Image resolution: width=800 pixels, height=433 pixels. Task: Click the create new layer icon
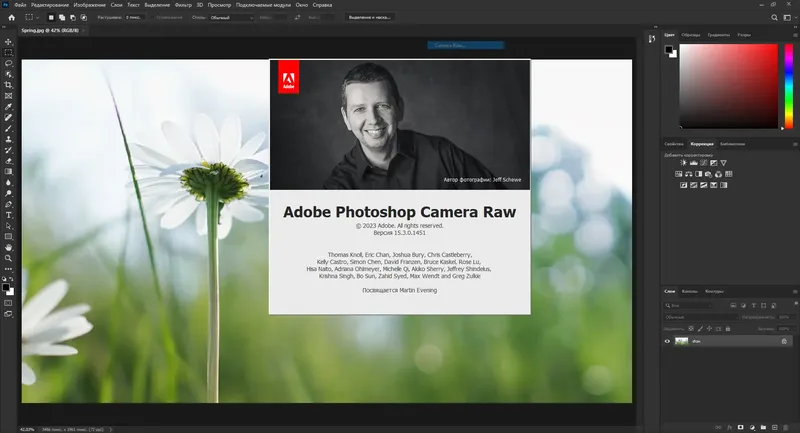[776, 425]
